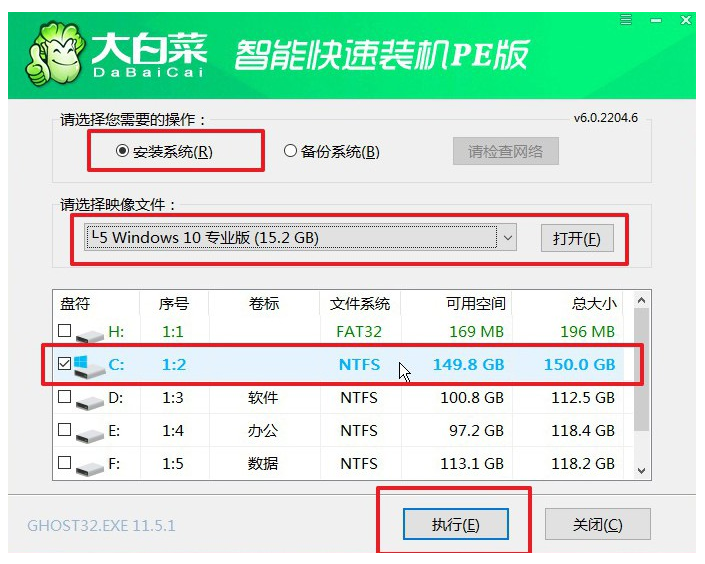Click the v6.0.2204.6 version label
The width and height of the screenshot is (705, 564).
606,118
